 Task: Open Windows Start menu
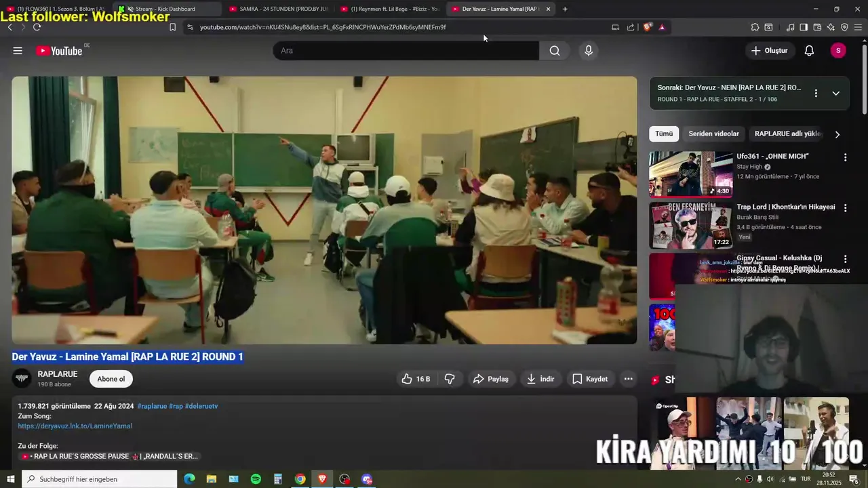[10, 479]
